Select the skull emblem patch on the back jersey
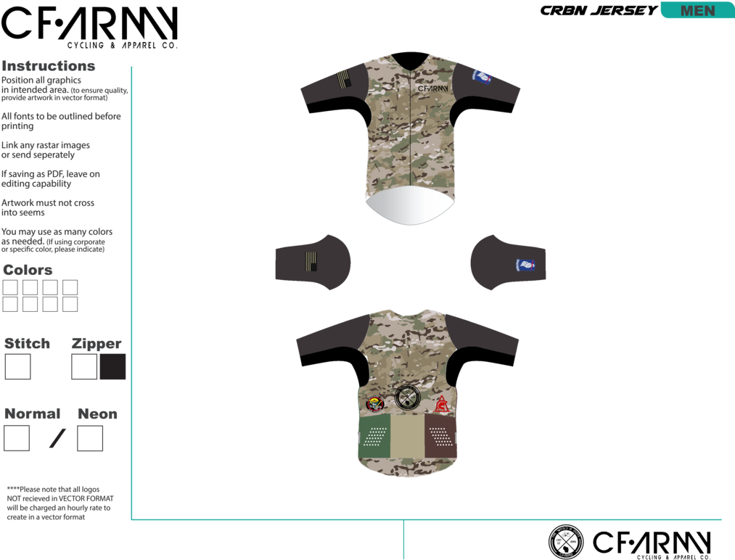This screenshot has height=560, width=735. 374,404
